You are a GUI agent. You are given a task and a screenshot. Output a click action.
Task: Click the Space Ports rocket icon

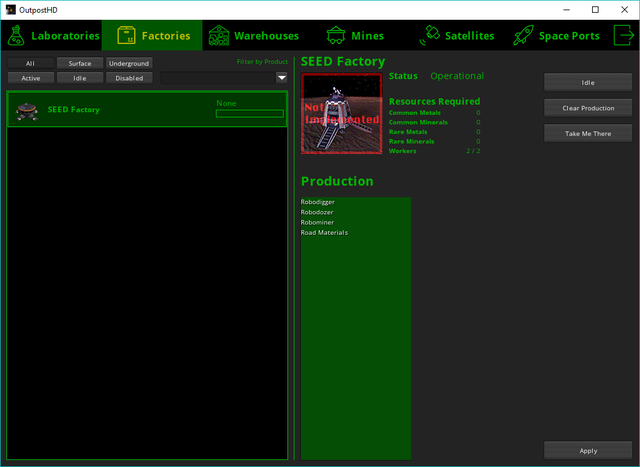pyautogui.click(x=524, y=36)
